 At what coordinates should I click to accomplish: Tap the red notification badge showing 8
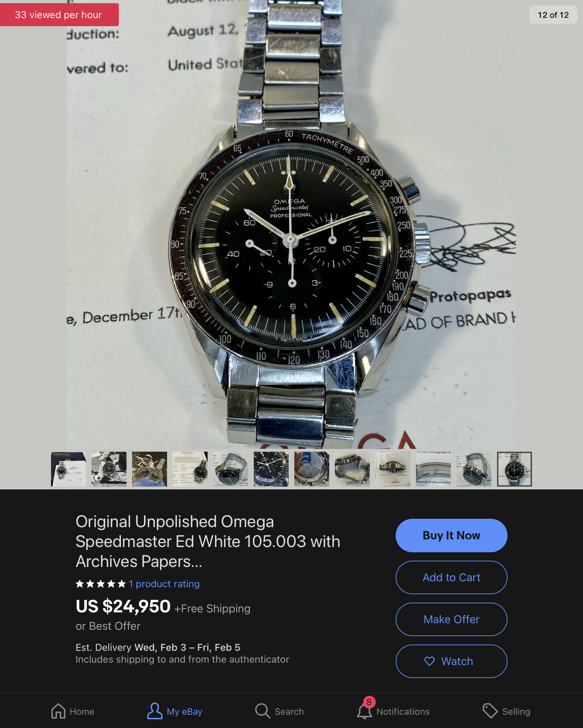pyautogui.click(x=369, y=702)
